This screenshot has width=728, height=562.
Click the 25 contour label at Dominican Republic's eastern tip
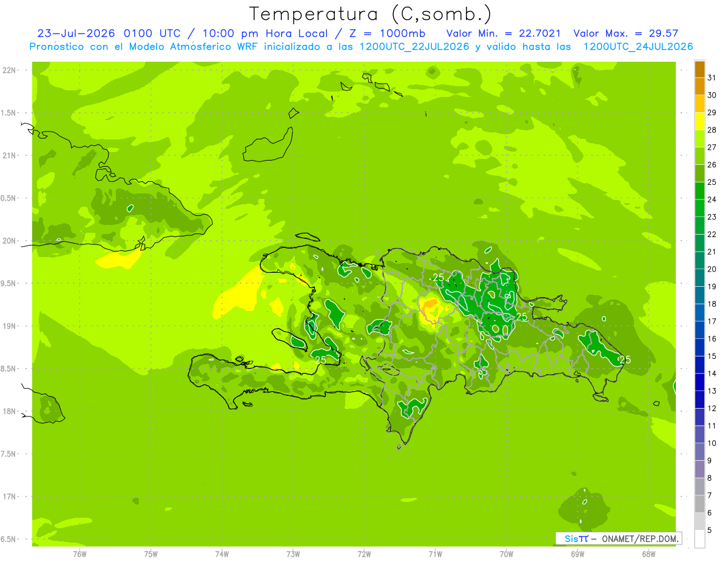[624, 360]
